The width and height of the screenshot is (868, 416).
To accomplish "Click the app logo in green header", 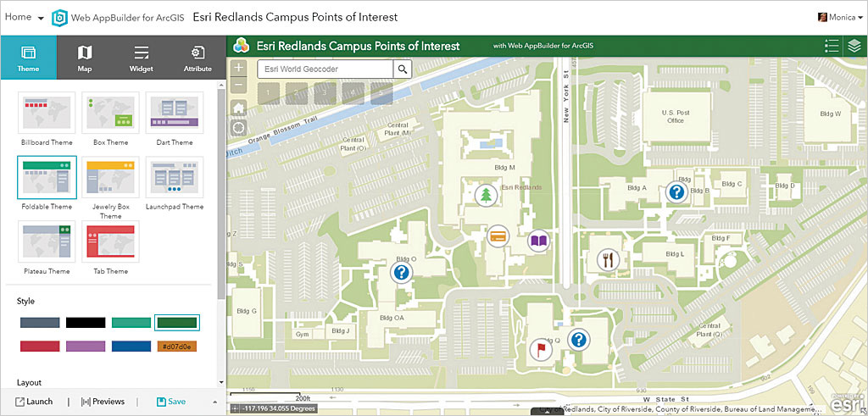I will (242, 46).
